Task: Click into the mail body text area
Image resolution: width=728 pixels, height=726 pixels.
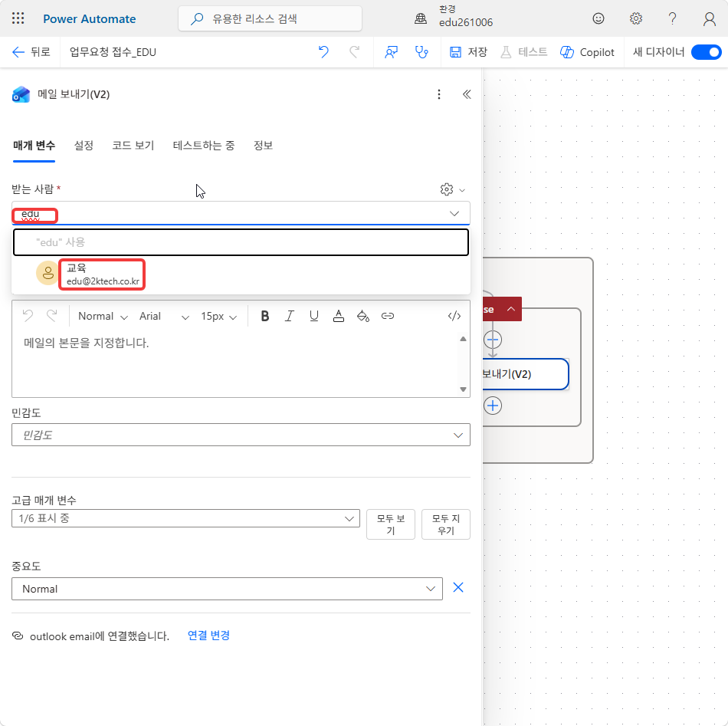Action: point(234,364)
